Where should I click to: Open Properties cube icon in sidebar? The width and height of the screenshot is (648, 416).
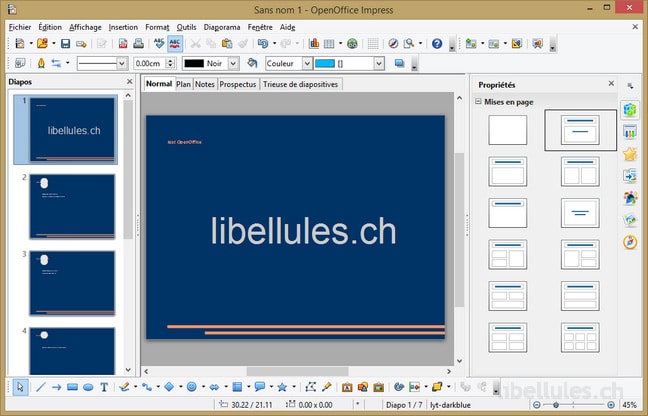[x=630, y=110]
